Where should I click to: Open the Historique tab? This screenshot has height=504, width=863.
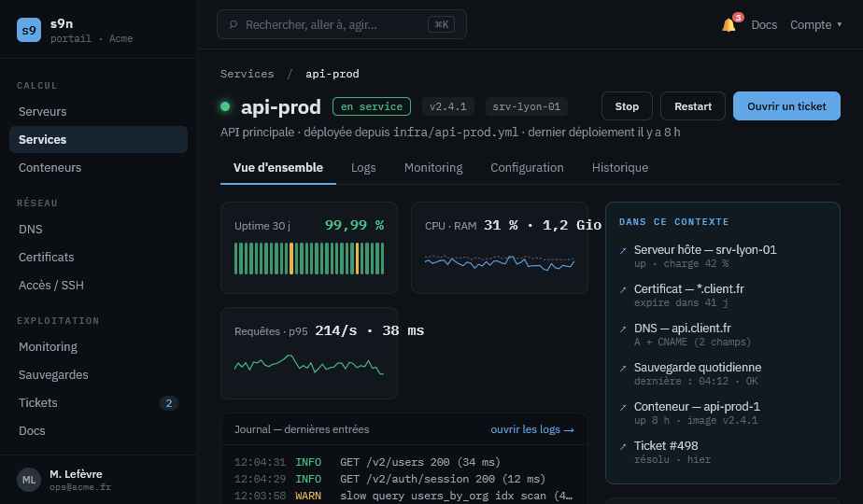click(620, 168)
